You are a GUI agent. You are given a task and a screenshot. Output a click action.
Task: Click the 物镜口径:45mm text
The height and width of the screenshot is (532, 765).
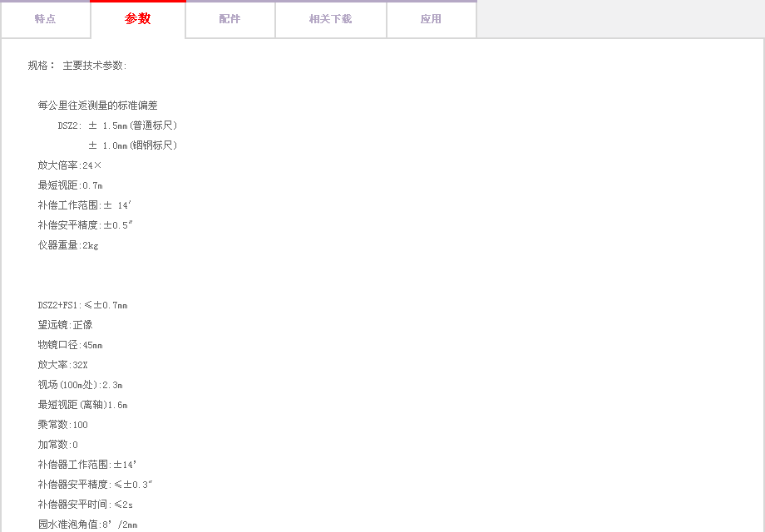click(70, 345)
